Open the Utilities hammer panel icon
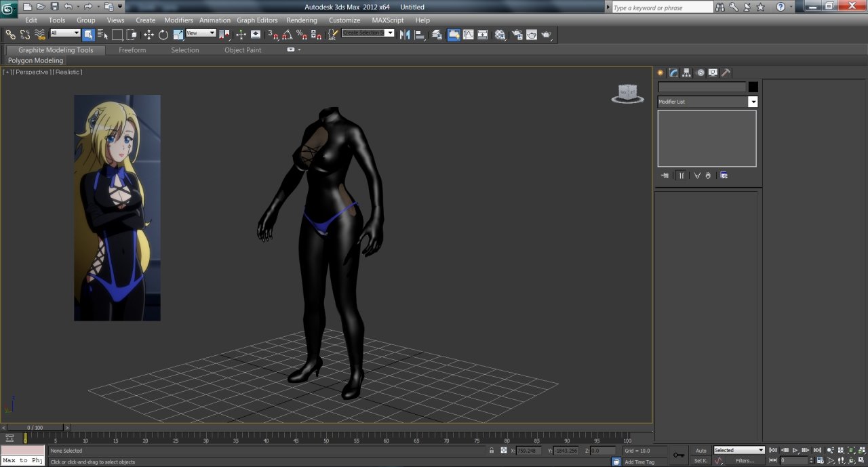 click(x=726, y=73)
